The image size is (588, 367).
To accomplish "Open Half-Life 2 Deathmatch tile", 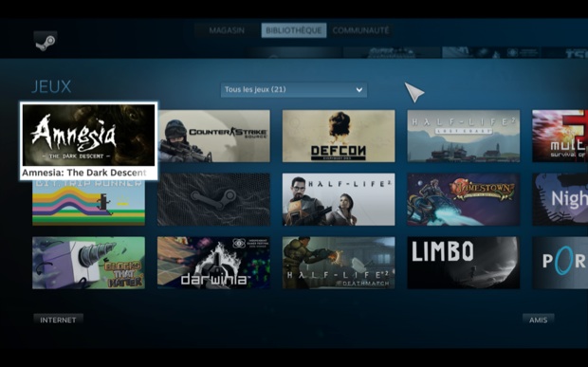I will tap(339, 263).
